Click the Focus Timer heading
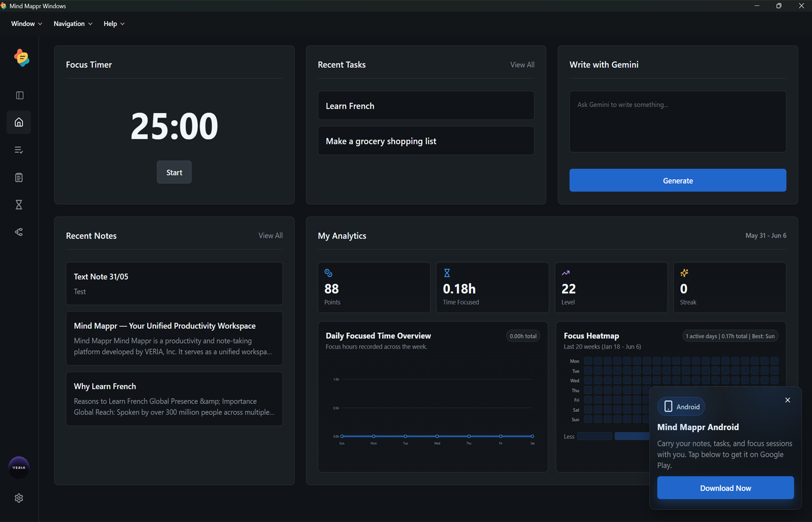The width and height of the screenshot is (812, 522). (89, 65)
